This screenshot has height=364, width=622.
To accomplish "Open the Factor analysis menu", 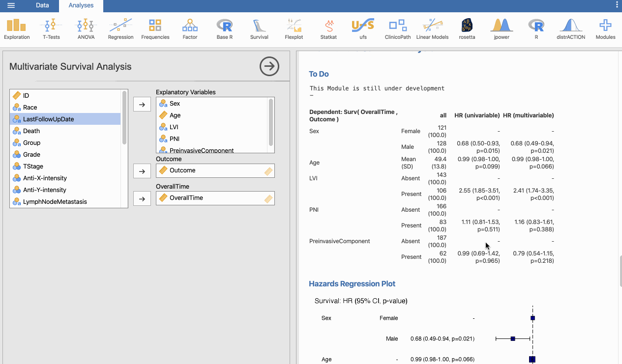I will [190, 29].
